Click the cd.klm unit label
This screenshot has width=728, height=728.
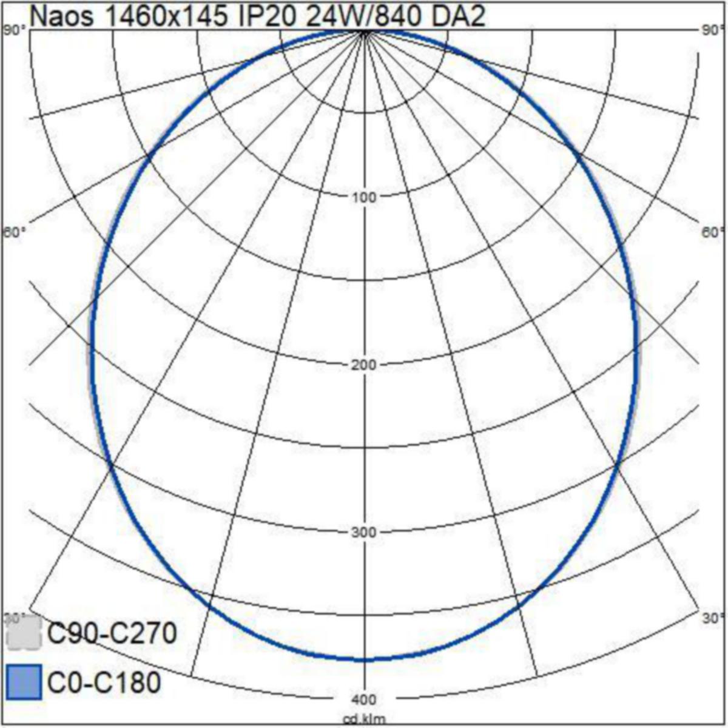coord(364,720)
